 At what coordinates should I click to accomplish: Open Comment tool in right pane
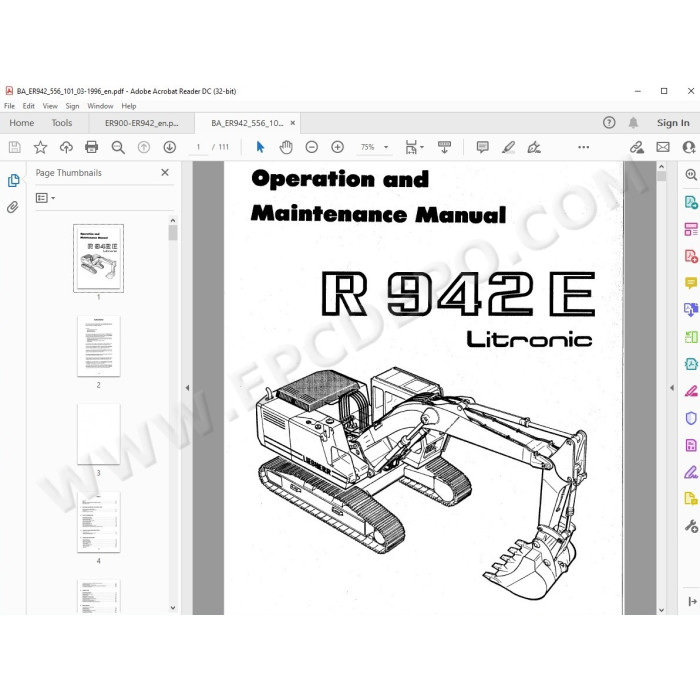pyautogui.click(x=691, y=283)
